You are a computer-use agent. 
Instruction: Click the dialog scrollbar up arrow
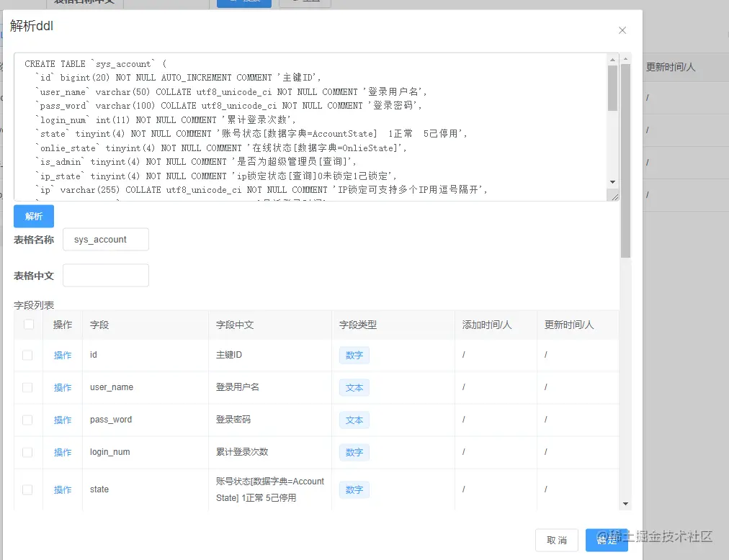pyautogui.click(x=626, y=59)
